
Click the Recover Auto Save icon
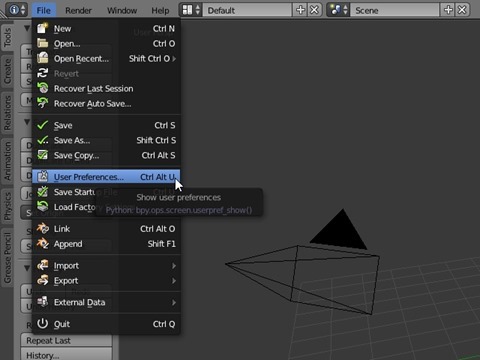42,103
